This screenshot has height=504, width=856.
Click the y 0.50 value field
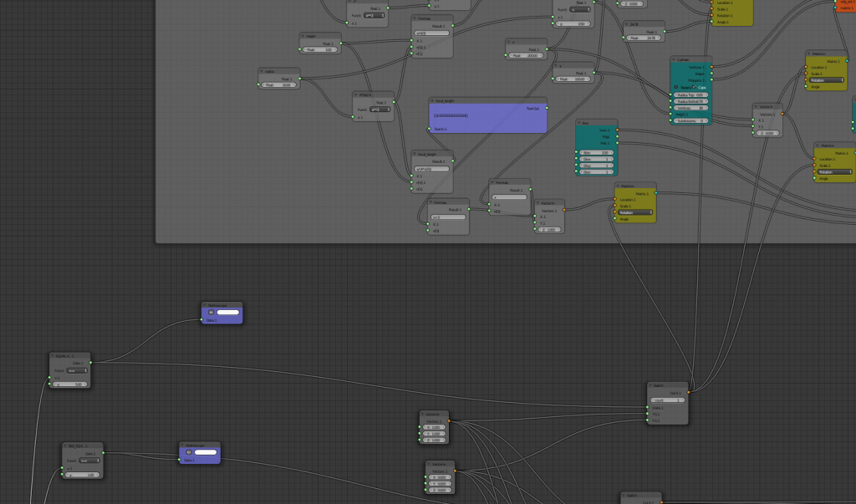pyautogui.click(x=573, y=23)
